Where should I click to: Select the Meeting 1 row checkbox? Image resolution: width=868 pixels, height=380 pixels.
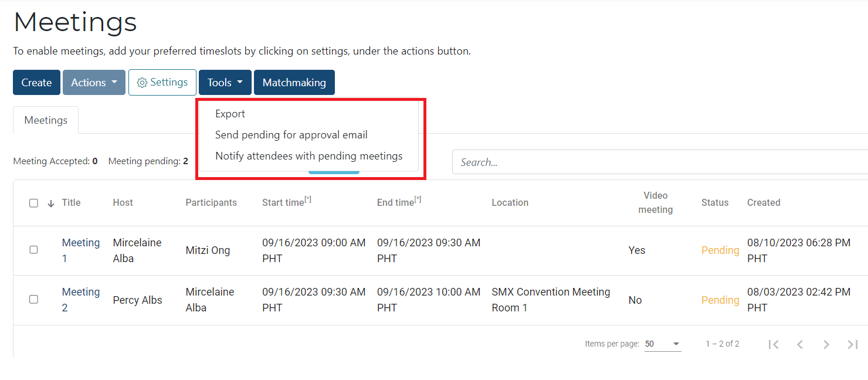pyautogui.click(x=33, y=250)
